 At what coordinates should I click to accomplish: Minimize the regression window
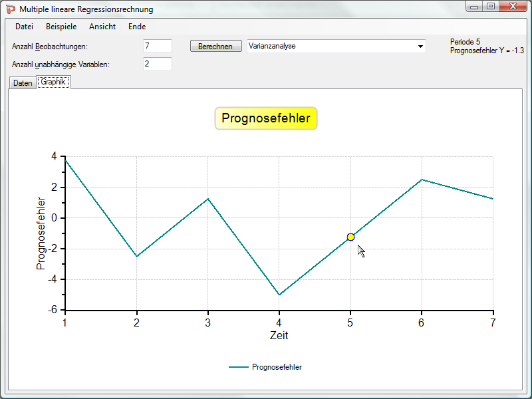tap(474, 7)
